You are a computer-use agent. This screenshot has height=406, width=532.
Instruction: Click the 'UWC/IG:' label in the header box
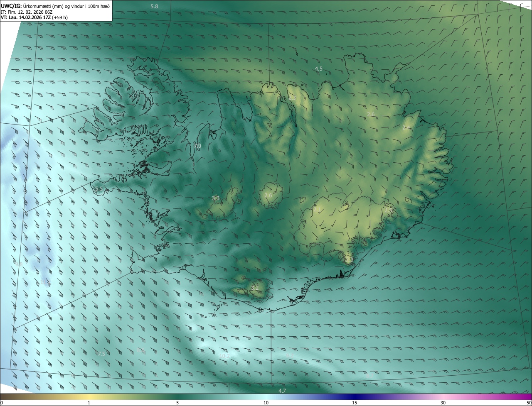(11, 5)
